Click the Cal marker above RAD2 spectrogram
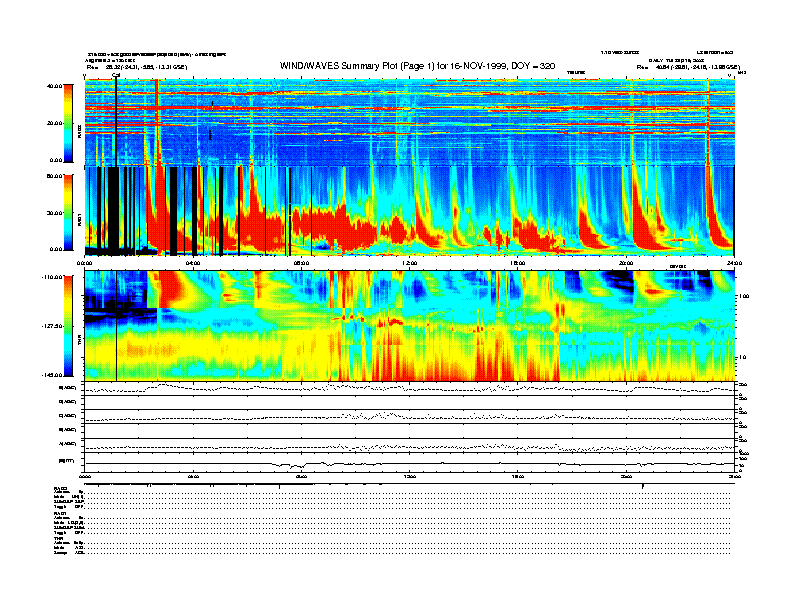This screenshot has height=612, width=792. pyautogui.click(x=116, y=76)
